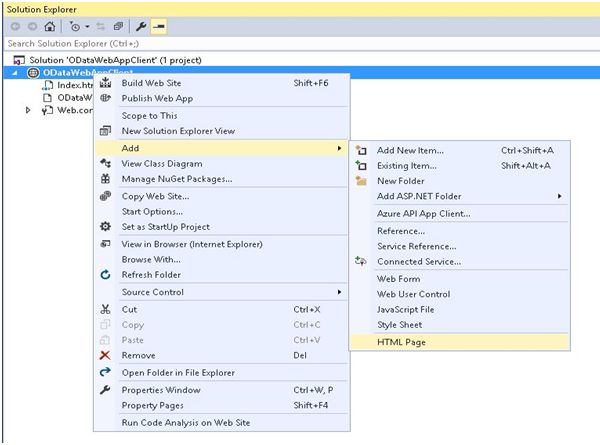Click Add New Item in submenu
The height and width of the screenshot is (445, 600).
(x=410, y=150)
